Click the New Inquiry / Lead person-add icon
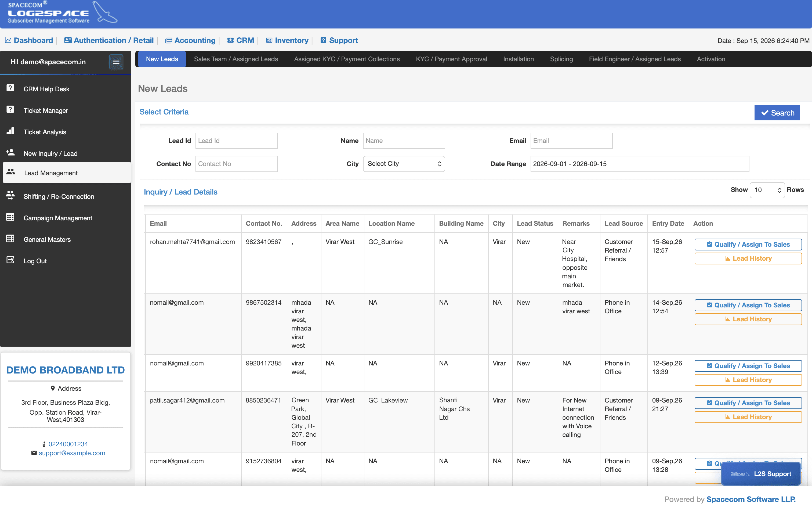The image size is (812, 510). [10, 152]
